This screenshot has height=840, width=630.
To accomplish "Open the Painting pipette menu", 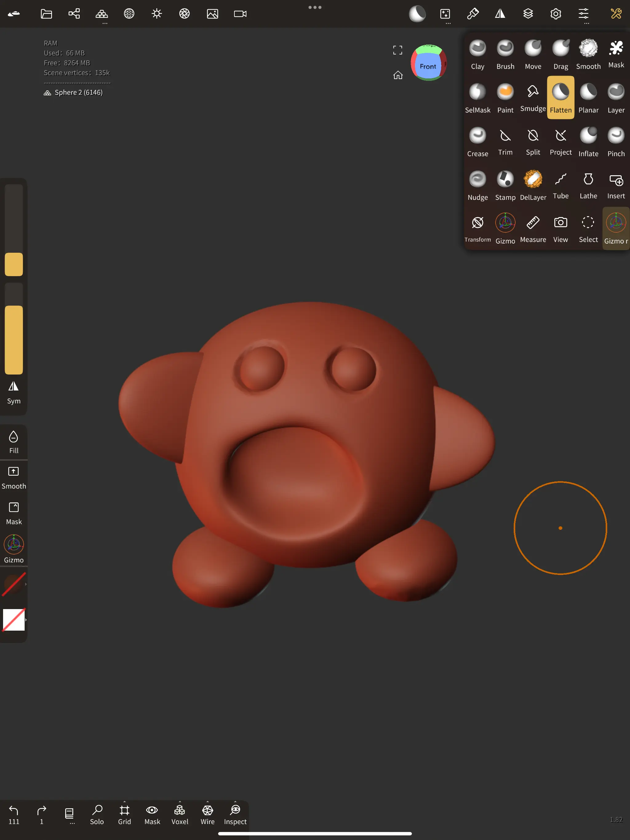I will [x=473, y=14].
